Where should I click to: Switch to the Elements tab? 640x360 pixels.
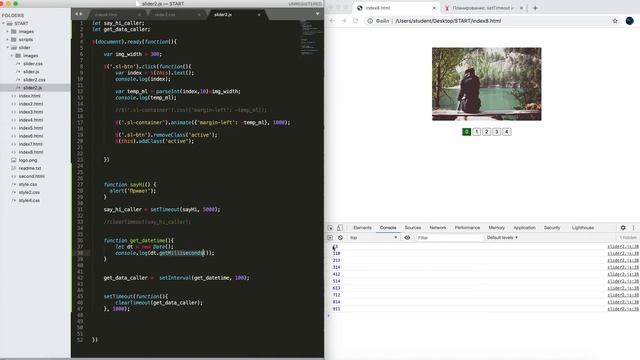point(362,228)
